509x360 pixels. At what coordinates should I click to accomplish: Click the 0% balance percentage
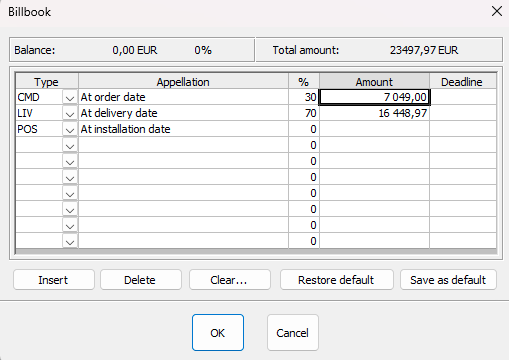[203, 50]
